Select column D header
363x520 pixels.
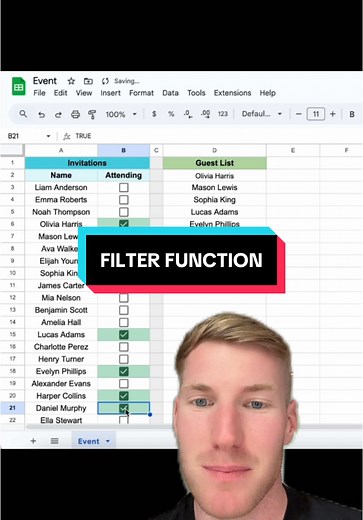pyautogui.click(x=214, y=150)
